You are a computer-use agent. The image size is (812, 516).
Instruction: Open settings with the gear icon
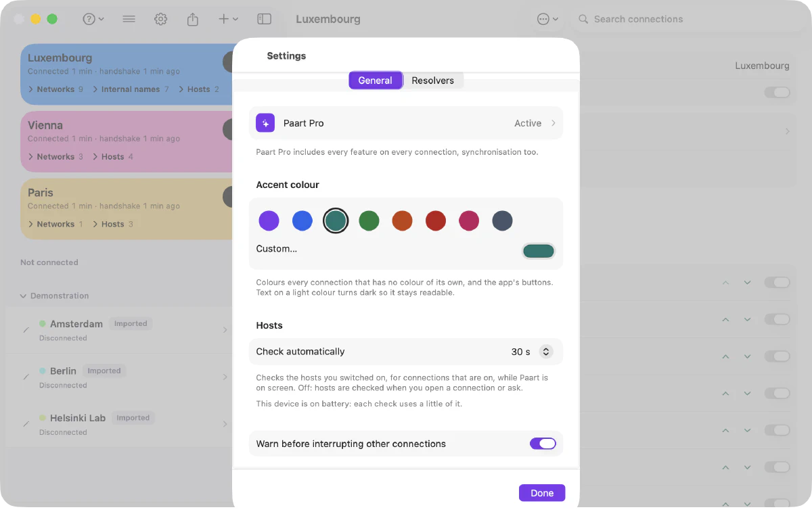[160, 19]
